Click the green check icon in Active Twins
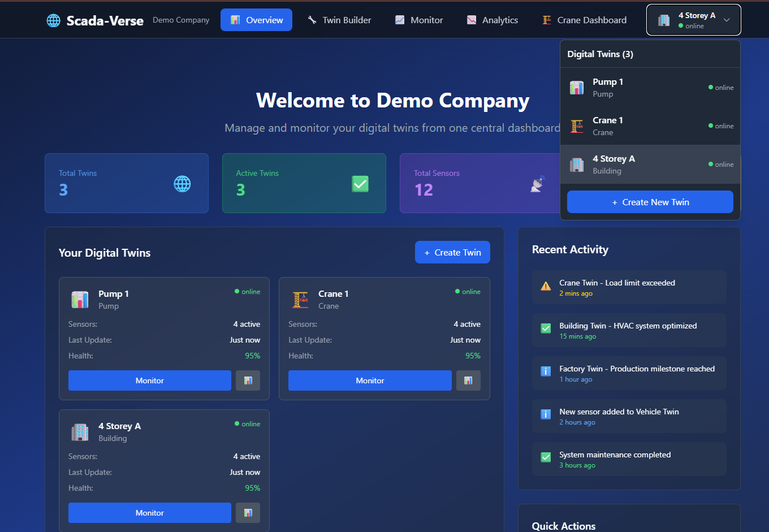The width and height of the screenshot is (769, 532). (x=360, y=184)
